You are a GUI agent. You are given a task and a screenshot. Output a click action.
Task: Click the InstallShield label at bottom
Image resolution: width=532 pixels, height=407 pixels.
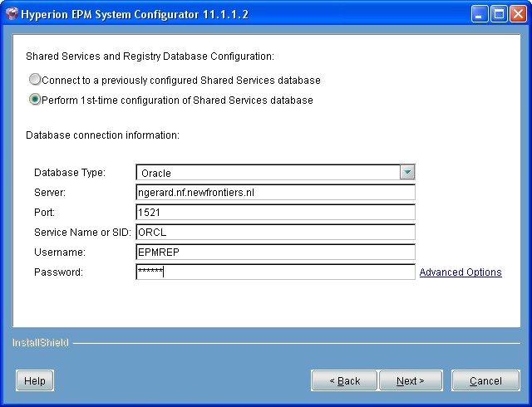click(x=41, y=342)
